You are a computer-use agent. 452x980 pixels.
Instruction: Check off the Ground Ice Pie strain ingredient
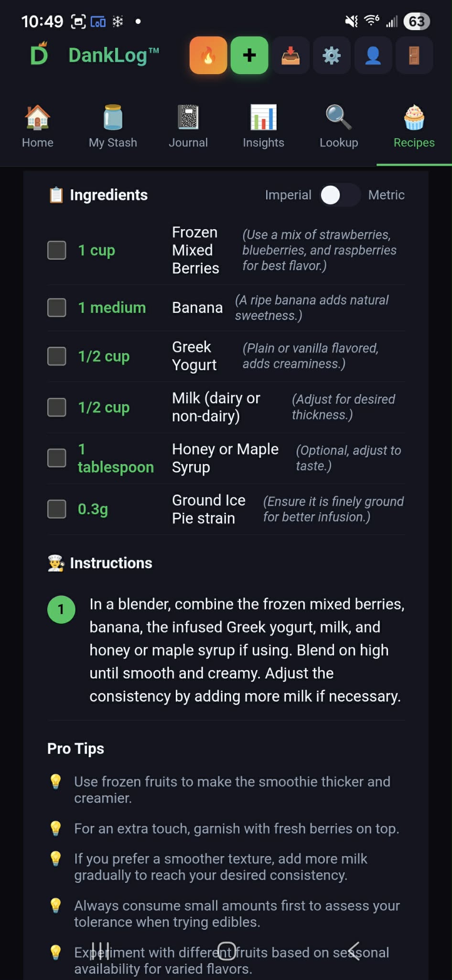click(x=56, y=509)
